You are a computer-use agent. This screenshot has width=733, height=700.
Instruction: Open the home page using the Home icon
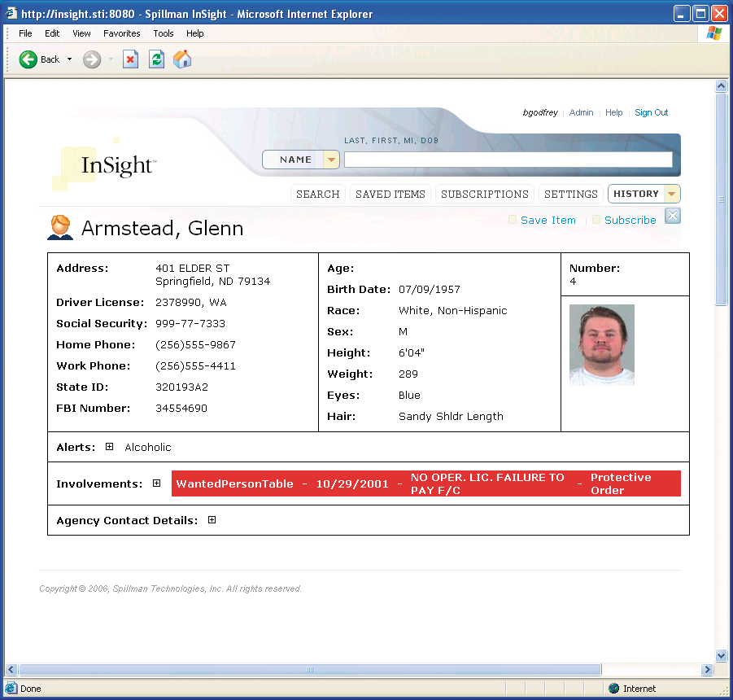(181, 59)
